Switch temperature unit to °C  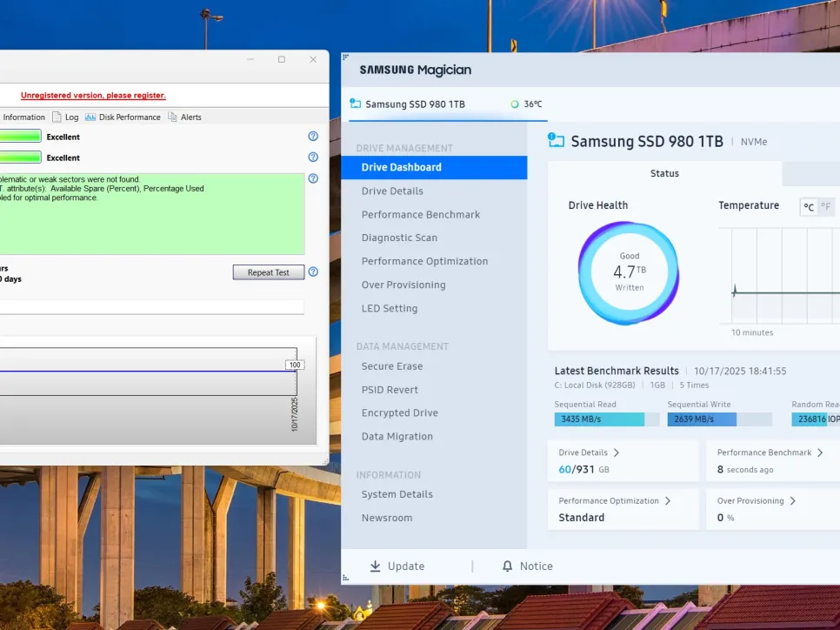click(809, 207)
